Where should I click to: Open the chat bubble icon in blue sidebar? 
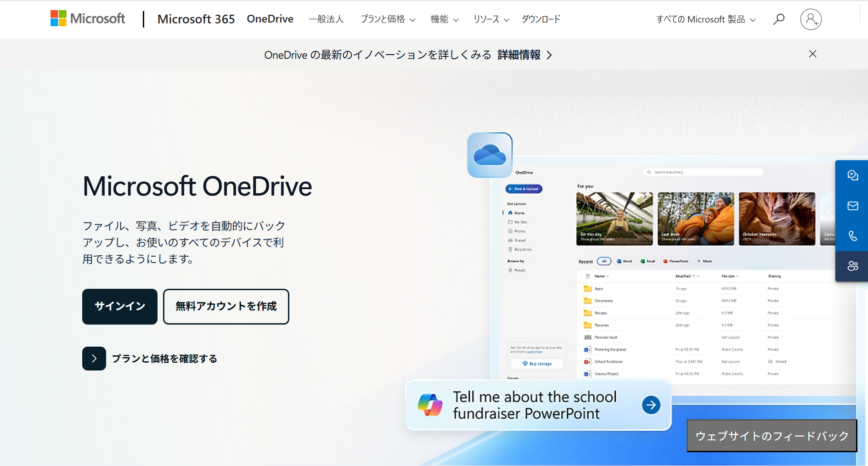click(x=852, y=175)
